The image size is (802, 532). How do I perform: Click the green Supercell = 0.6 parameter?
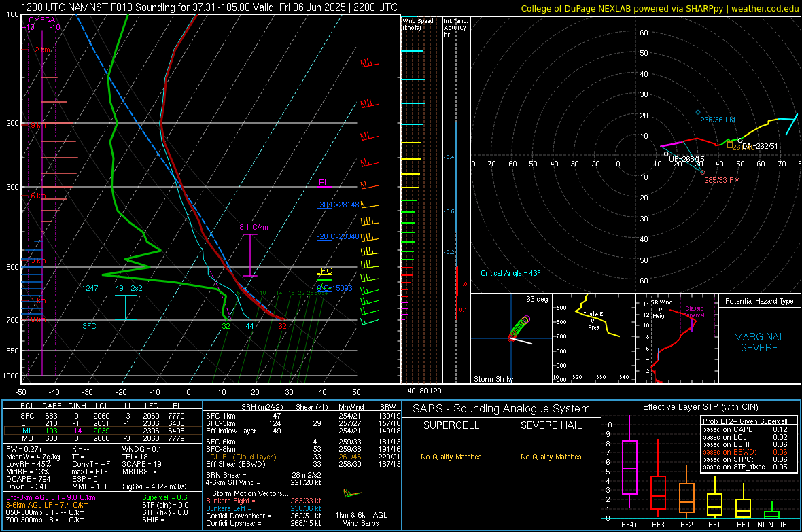click(x=164, y=498)
